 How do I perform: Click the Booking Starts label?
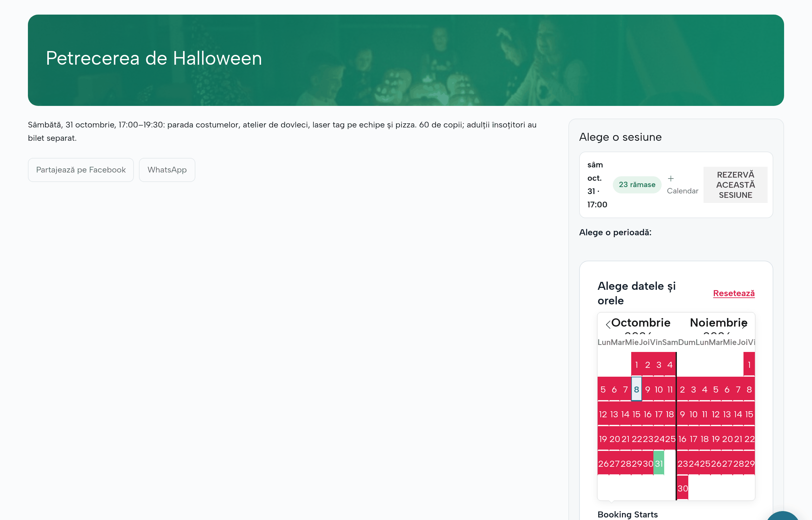(628, 514)
